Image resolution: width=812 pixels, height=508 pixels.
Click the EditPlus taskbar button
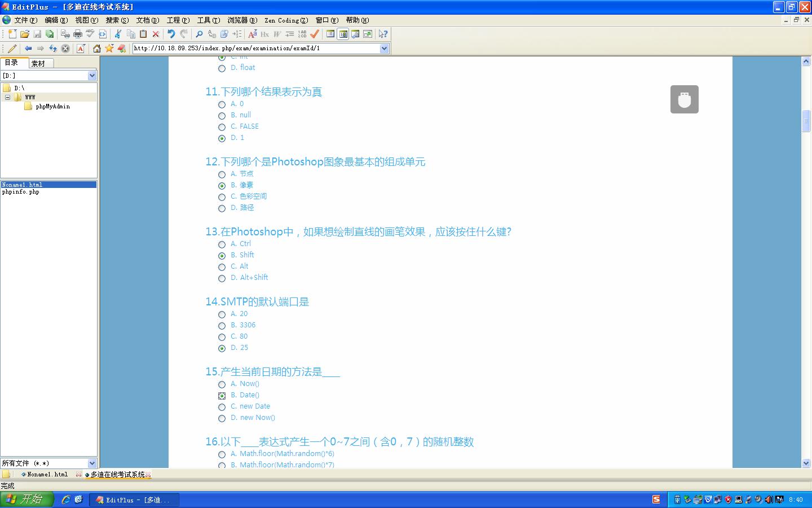134,500
